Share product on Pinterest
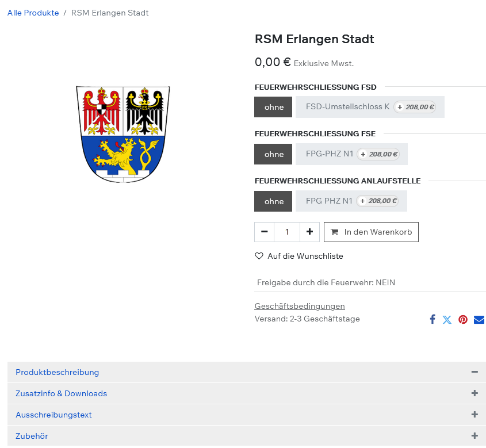486x448 pixels. click(463, 320)
